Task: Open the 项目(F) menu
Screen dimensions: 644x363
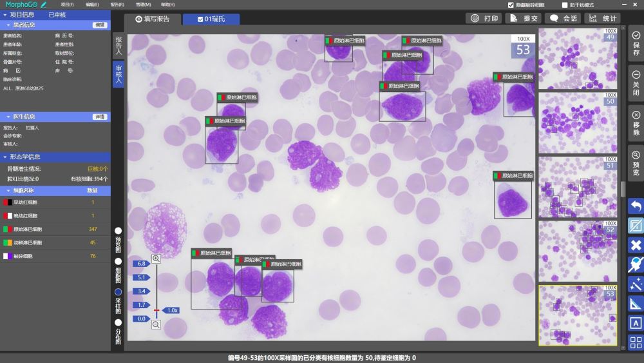Action: coord(68,5)
